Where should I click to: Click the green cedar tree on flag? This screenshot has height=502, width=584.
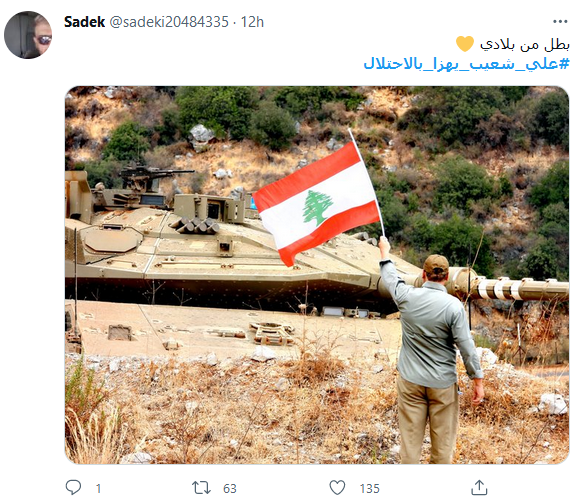click(317, 208)
